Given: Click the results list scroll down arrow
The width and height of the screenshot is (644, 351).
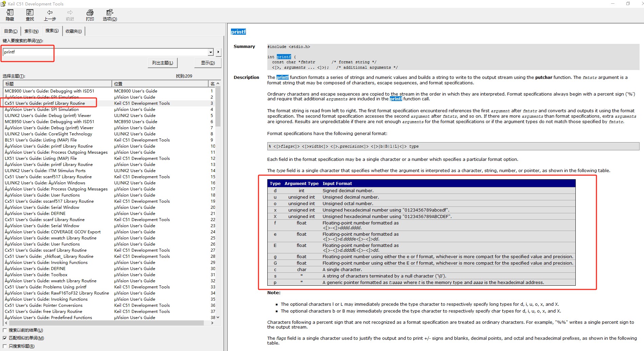Looking at the screenshot, I should click(x=218, y=317).
